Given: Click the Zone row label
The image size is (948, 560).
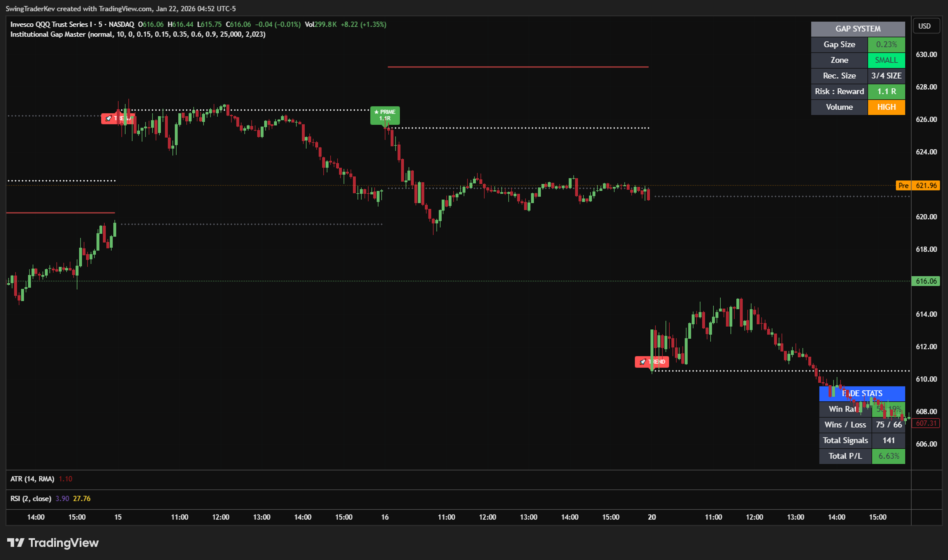Looking at the screenshot, I should coord(839,60).
